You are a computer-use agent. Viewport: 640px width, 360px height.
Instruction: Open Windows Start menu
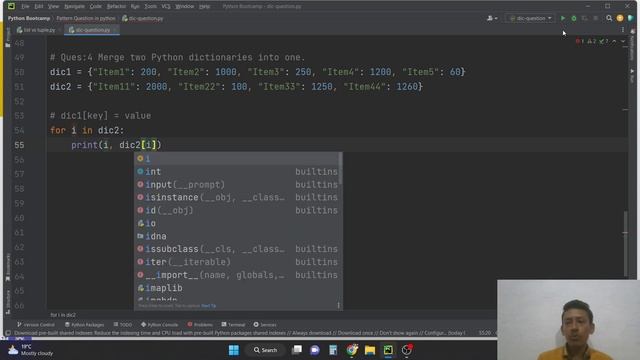point(234,350)
